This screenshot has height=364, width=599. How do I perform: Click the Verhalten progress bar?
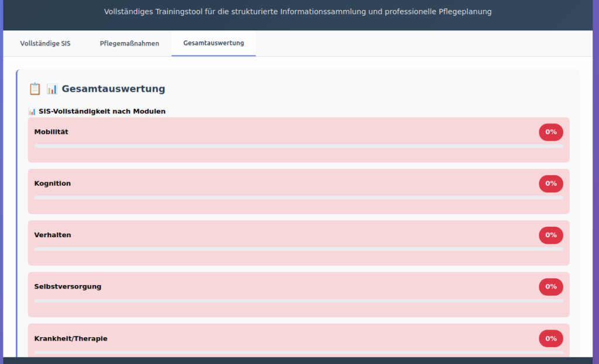click(298, 249)
